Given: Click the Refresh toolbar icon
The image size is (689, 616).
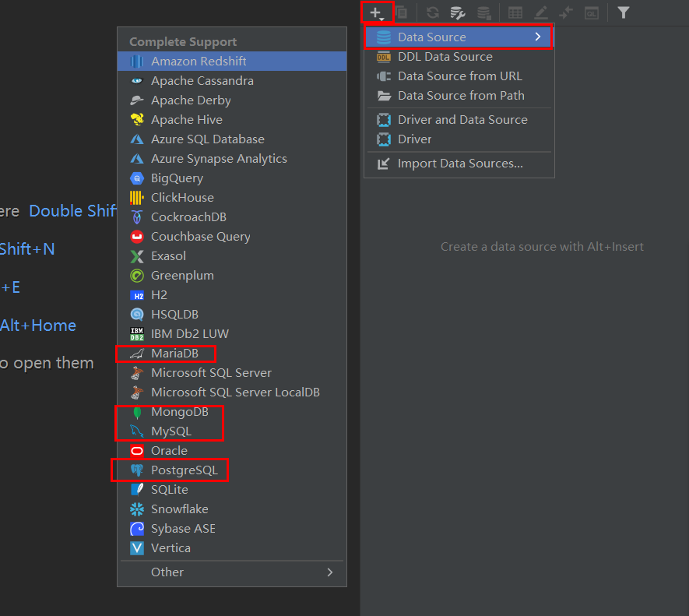Looking at the screenshot, I should 433,12.
